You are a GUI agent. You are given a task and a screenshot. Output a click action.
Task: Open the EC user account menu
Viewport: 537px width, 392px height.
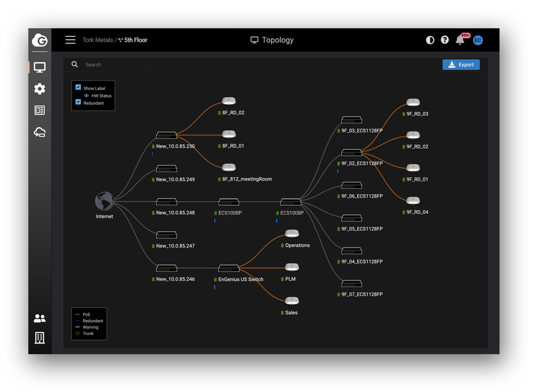coord(478,40)
